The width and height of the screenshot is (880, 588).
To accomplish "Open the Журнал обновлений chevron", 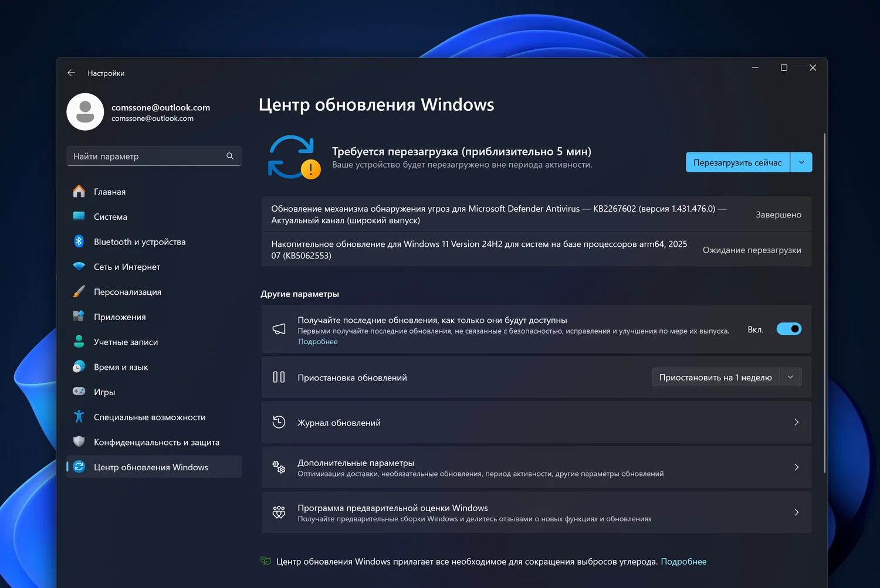I will tap(796, 422).
